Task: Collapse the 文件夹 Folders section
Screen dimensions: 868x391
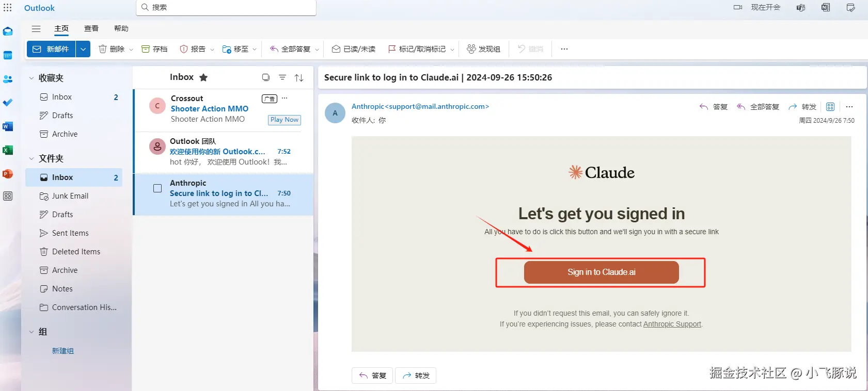Action: (31, 158)
